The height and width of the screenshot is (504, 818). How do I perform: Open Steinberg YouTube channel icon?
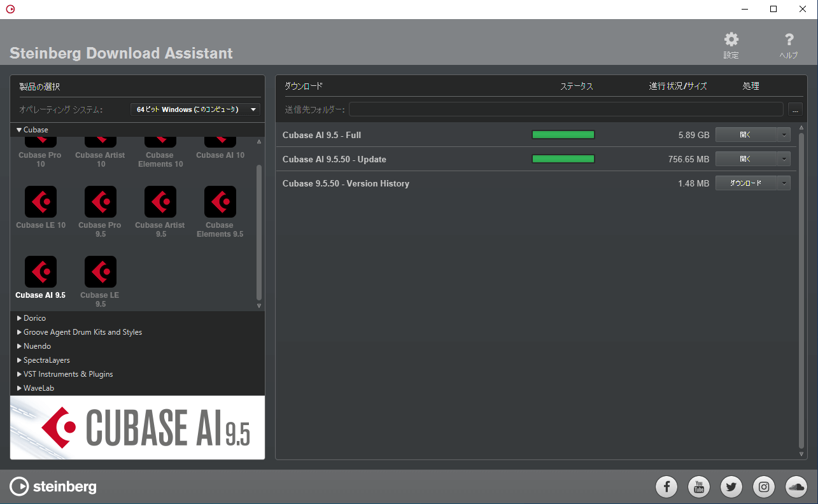699,487
